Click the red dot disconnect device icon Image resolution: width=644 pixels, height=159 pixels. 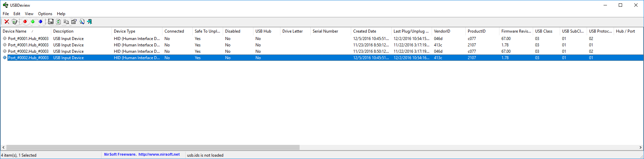(25, 22)
